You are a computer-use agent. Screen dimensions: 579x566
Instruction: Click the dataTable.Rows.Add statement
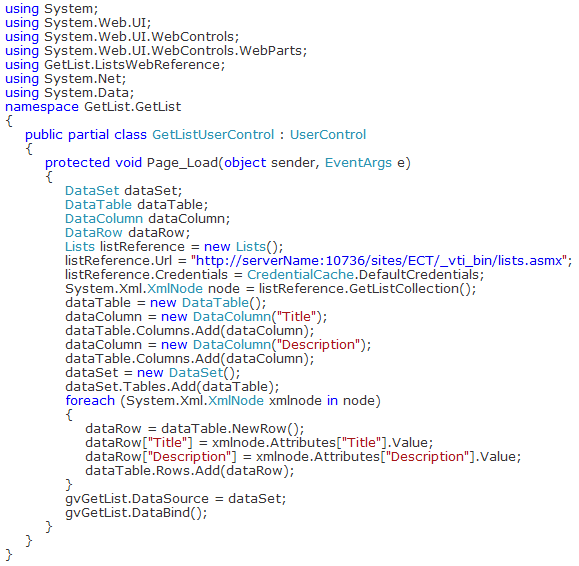(190, 471)
